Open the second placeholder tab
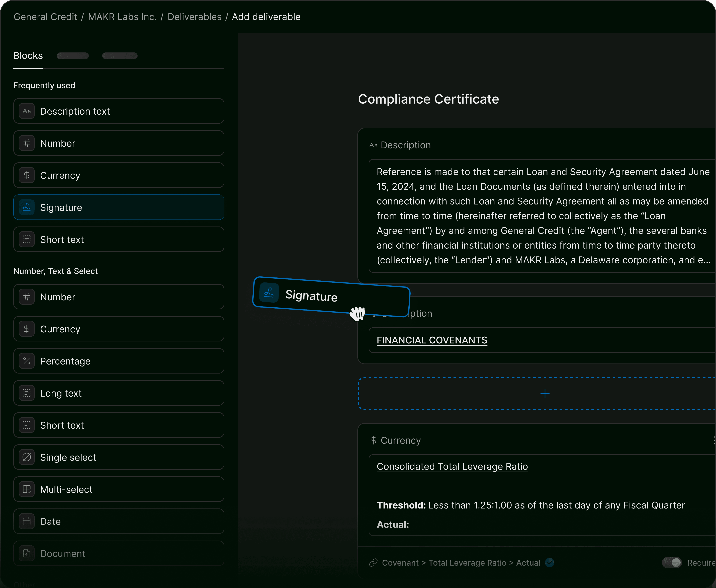Screen dimensions: 716x588 pyautogui.click(x=73, y=56)
